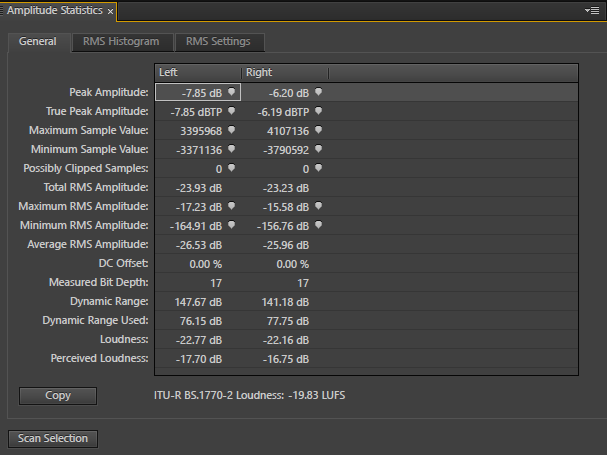The width and height of the screenshot is (607, 455).
Task: Close the Amplitude Statistics panel tab
Action: pyautogui.click(x=110, y=12)
